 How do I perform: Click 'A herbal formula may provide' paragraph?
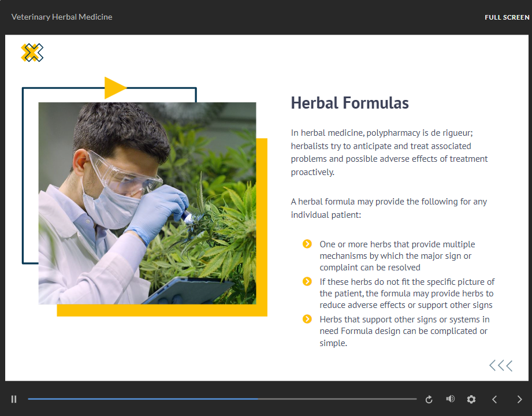(x=389, y=208)
